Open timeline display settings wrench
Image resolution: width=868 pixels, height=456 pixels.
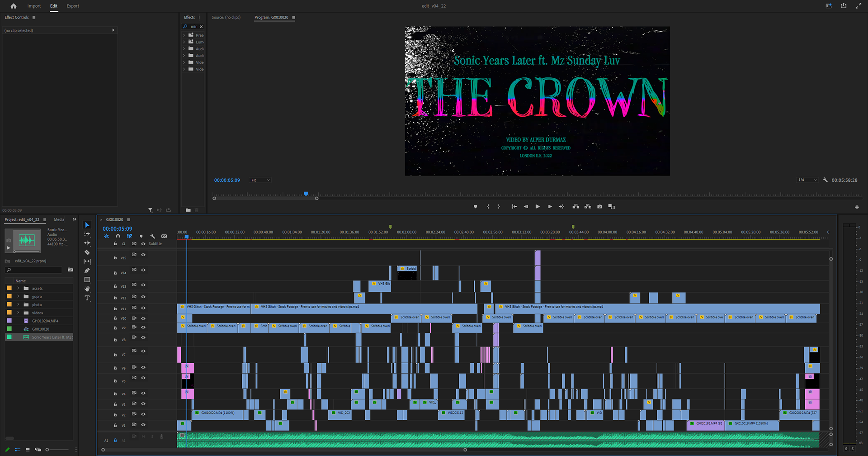(x=152, y=236)
